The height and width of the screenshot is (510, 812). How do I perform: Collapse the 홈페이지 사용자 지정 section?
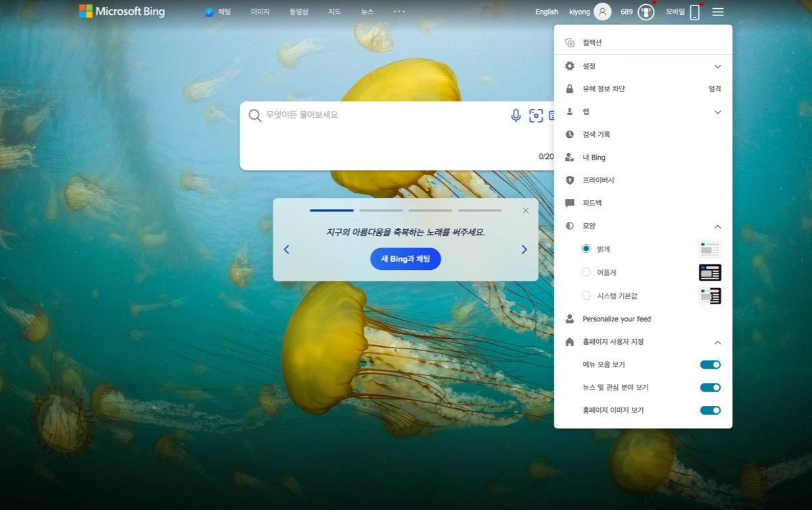pos(717,342)
